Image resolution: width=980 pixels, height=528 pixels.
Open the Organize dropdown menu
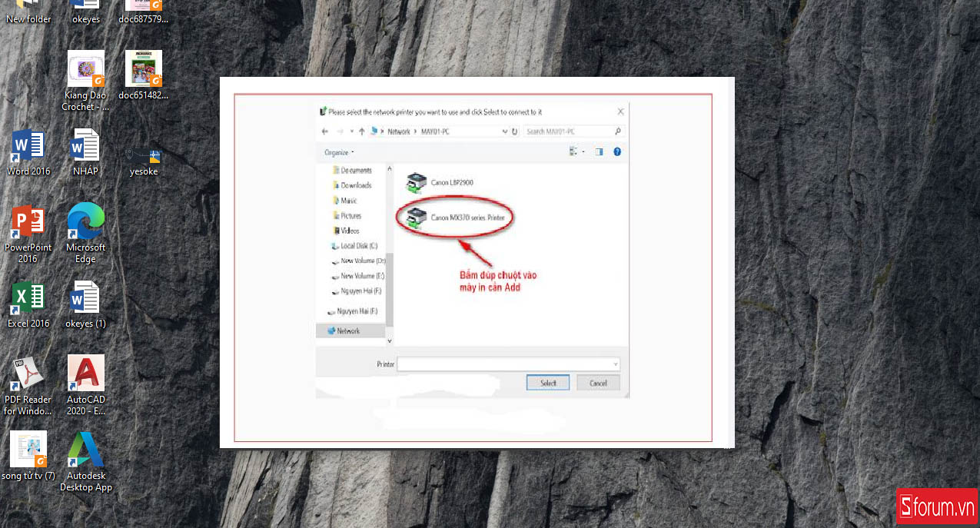tap(339, 152)
